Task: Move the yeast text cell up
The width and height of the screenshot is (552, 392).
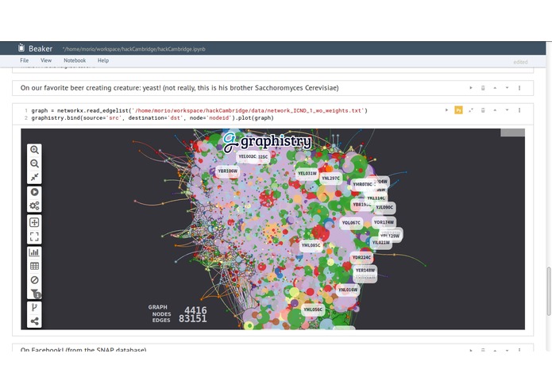Action: click(x=495, y=88)
